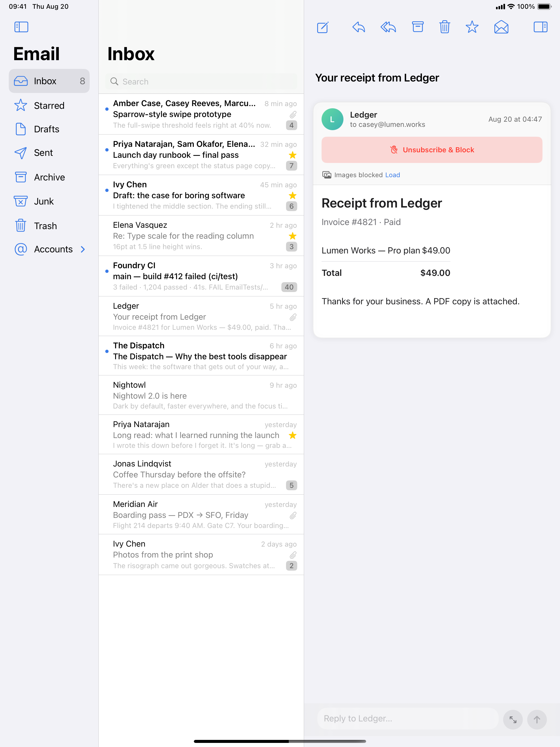Expand thread count 3 badge
Screen dimensions: 560x747
(291, 247)
